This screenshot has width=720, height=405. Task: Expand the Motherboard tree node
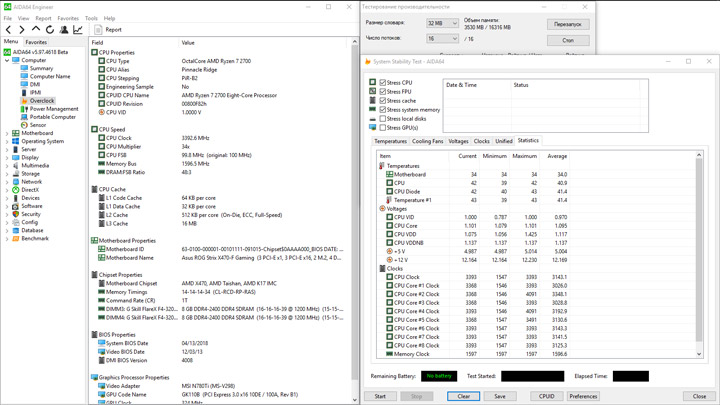(x=7, y=133)
